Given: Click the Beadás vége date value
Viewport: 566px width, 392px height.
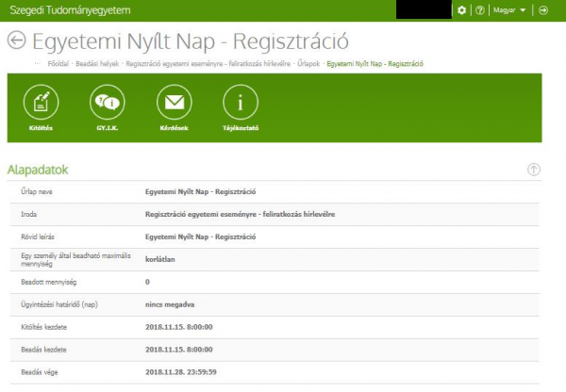Looking at the screenshot, I should click(180, 372).
